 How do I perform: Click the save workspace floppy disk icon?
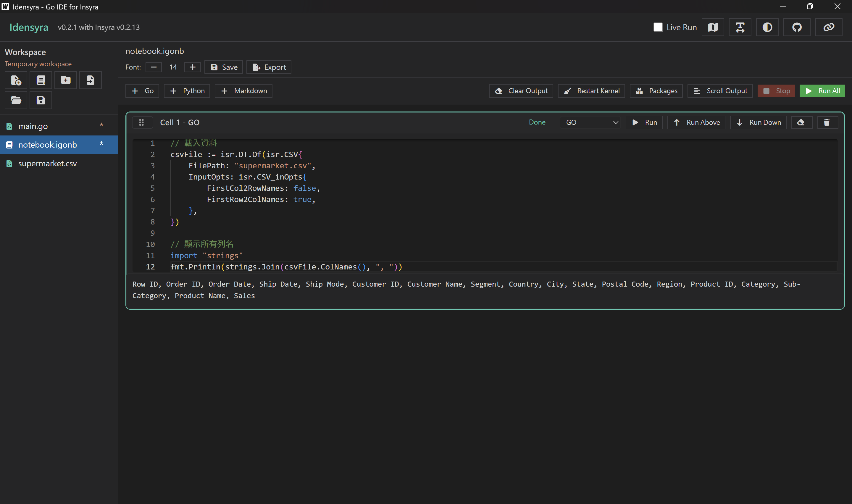pyautogui.click(x=41, y=100)
